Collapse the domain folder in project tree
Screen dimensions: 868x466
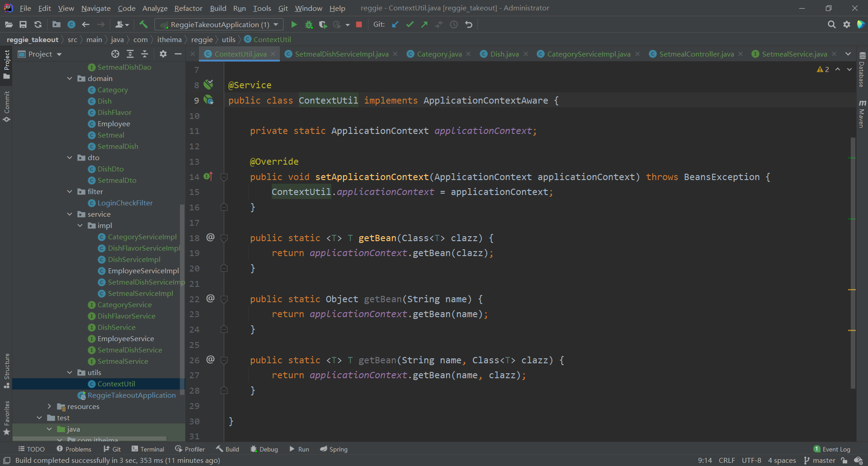coord(70,78)
